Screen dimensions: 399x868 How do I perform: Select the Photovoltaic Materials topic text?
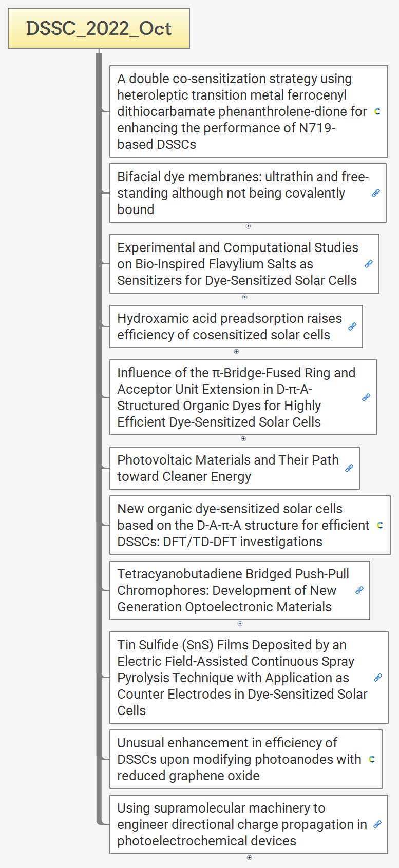(227, 468)
